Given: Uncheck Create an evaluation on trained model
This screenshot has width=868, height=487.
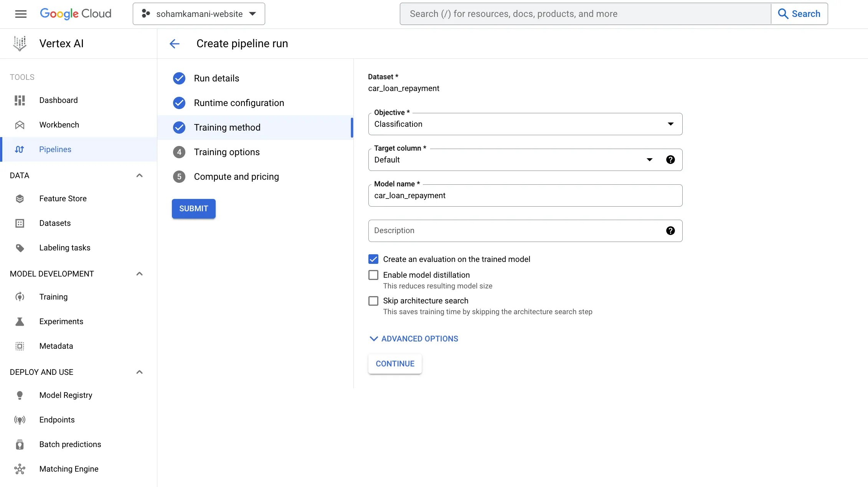Looking at the screenshot, I should click(x=373, y=259).
